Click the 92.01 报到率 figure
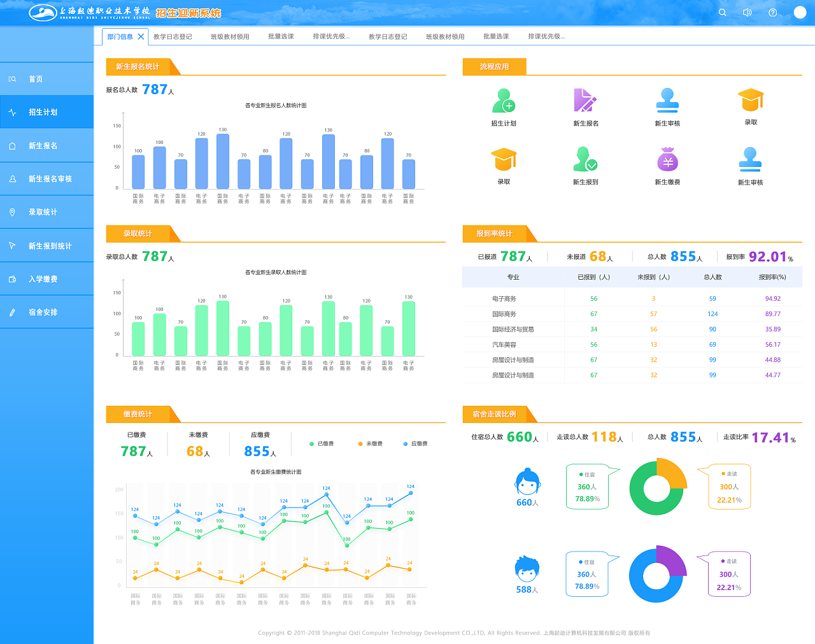 tap(768, 257)
